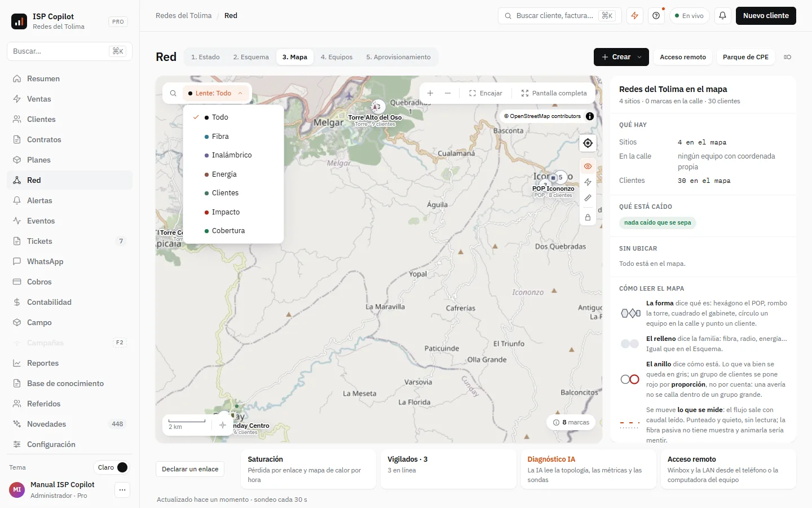Open Cobros in the sidebar
The image size is (812, 508).
click(x=70, y=282)
